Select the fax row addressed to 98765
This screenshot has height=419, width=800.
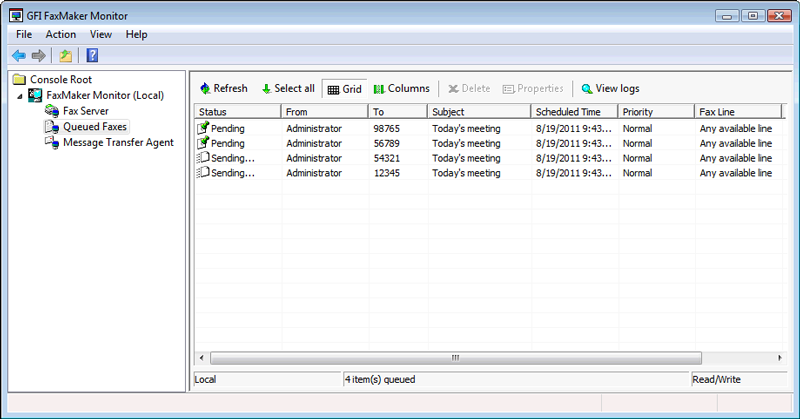[489, 128]
